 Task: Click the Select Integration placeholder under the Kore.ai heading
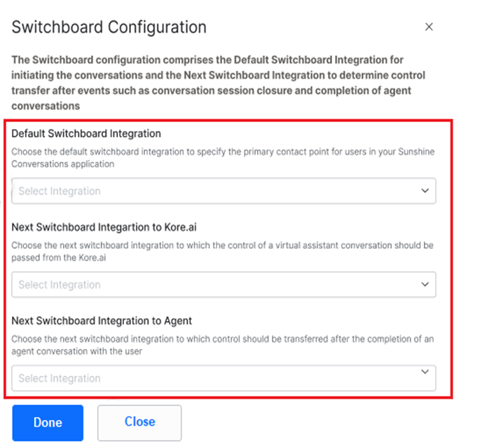(x=60, y=285)
